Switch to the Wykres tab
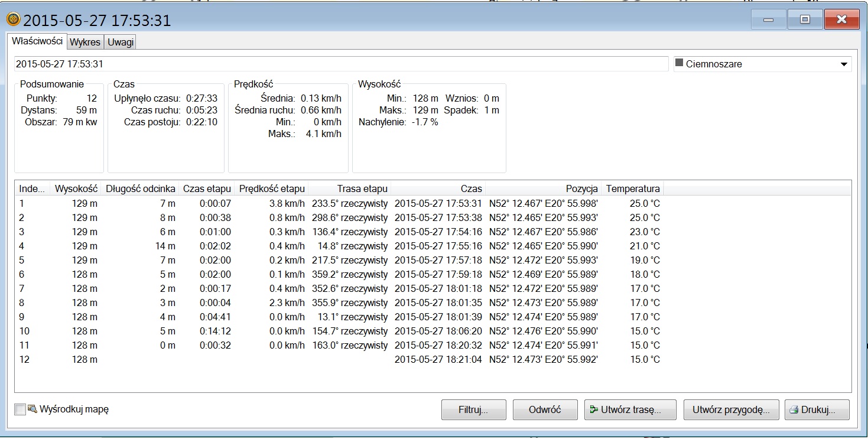The height and width of the screenshot is (439, 868). tap(85, 43)
